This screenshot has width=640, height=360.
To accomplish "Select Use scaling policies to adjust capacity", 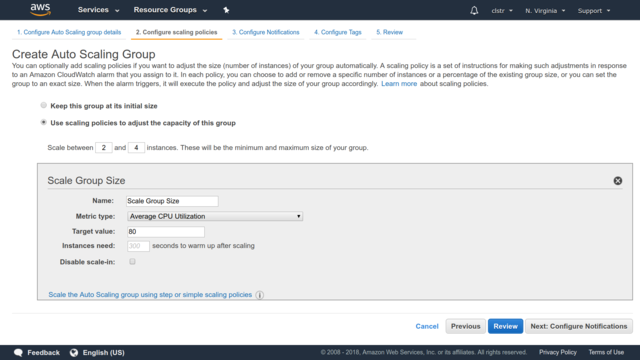I will (x=44, y=122).
